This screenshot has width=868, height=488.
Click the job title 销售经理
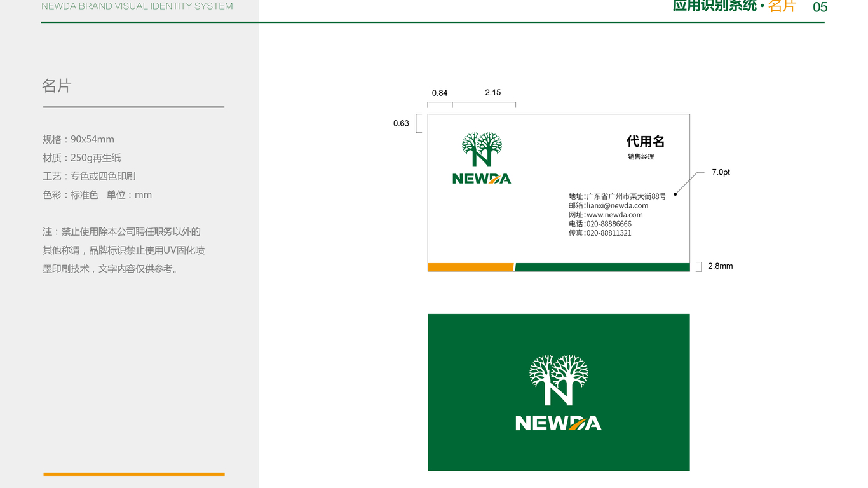[x=641, y=157]
